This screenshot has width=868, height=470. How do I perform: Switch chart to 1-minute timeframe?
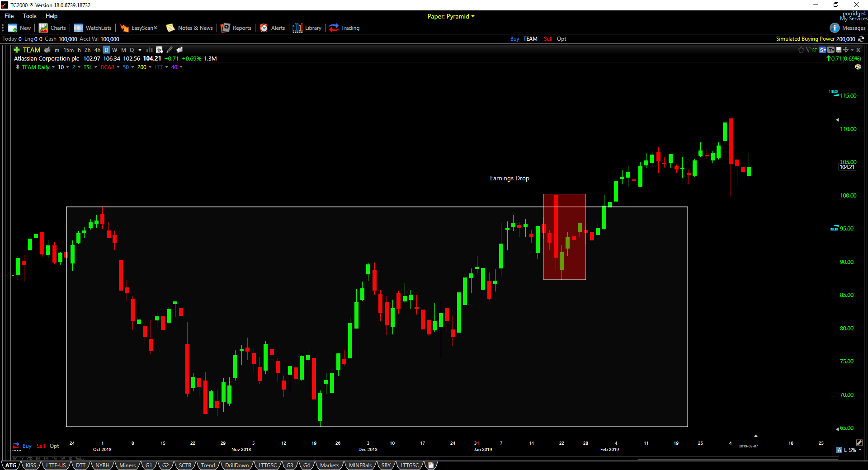[57, 50]
